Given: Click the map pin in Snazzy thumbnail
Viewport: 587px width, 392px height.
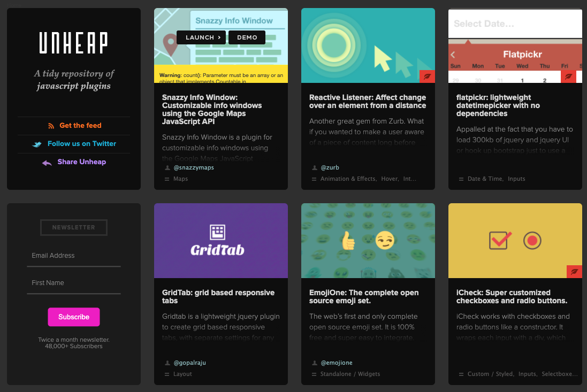Looking at the screenshot, I should click(x=170, y=45).
